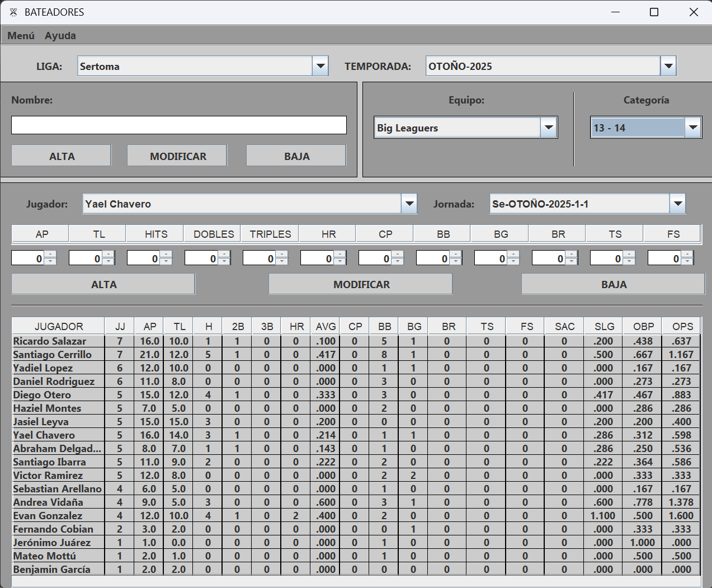Expand the TEMPORADA dropdown list
The width and height of the screenshot is (712, 588).
(668, 66)
